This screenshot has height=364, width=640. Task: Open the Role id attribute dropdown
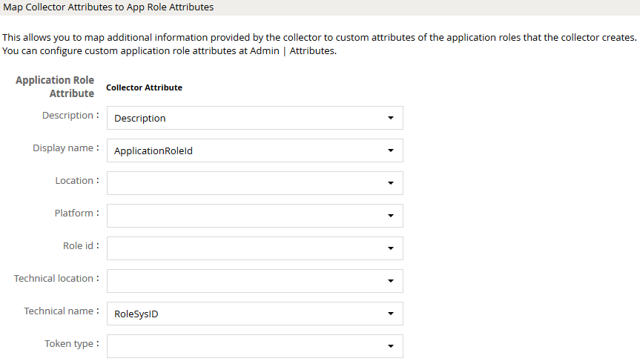click(254, 248)
